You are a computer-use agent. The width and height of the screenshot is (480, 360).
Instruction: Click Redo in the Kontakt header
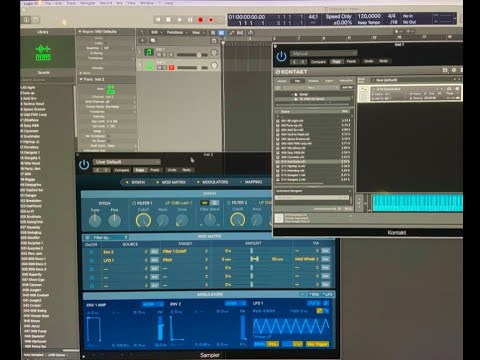[384, 61]
